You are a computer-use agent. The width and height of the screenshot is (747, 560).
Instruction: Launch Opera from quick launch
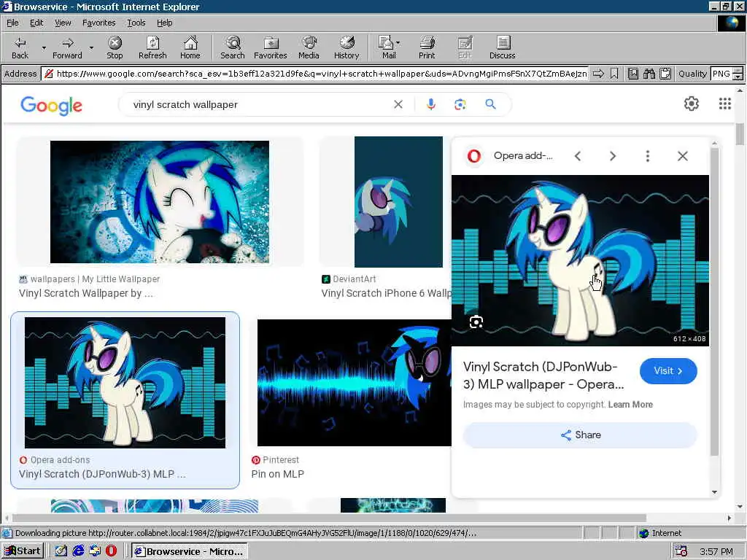(111, 551)
